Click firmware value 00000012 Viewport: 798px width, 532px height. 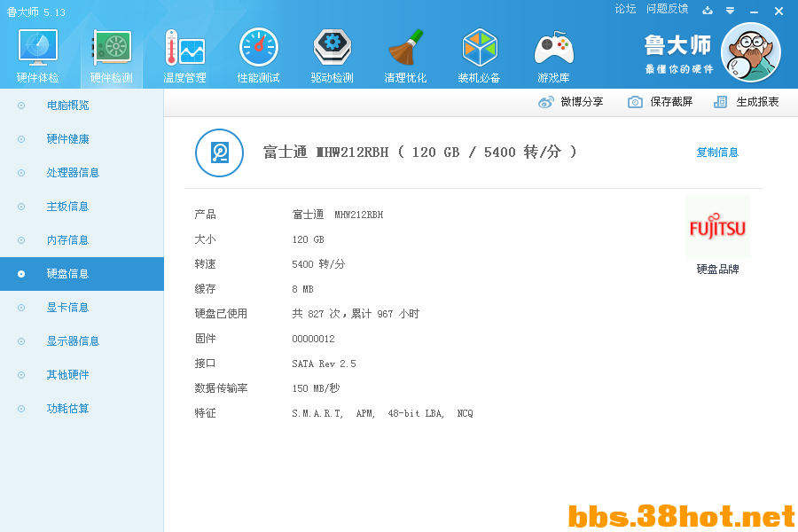(x=313, y=339)
